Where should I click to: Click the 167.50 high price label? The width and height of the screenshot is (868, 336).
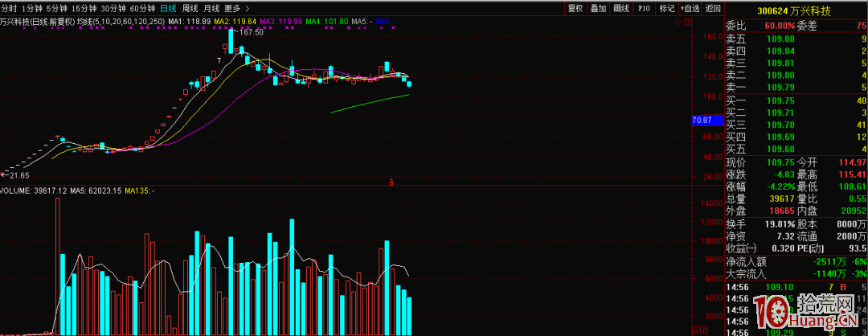coord(251,33)
